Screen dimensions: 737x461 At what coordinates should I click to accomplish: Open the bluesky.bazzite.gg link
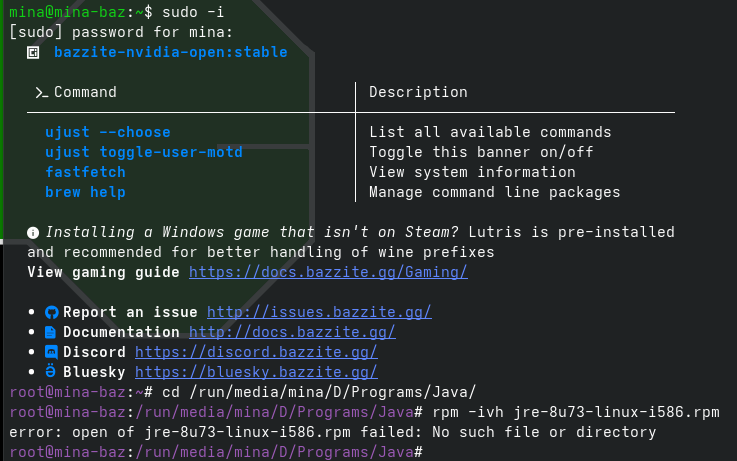click(256, 372)
